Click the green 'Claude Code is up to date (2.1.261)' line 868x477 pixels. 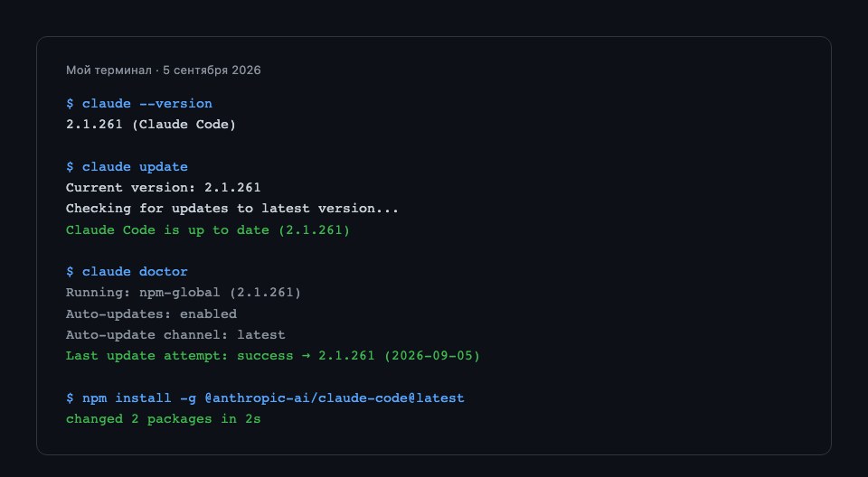(208, 229)
